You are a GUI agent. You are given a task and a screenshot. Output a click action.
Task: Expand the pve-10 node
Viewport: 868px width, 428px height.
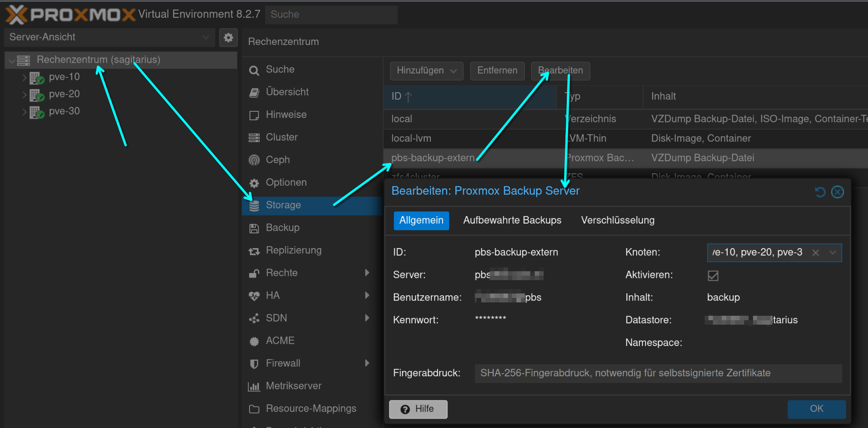coord(25,77)
